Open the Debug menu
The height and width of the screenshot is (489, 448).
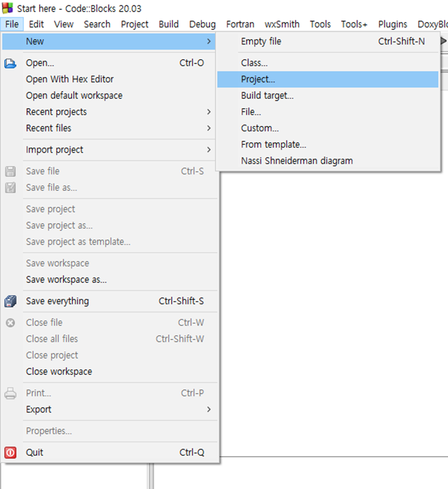[x=202, y=25]
